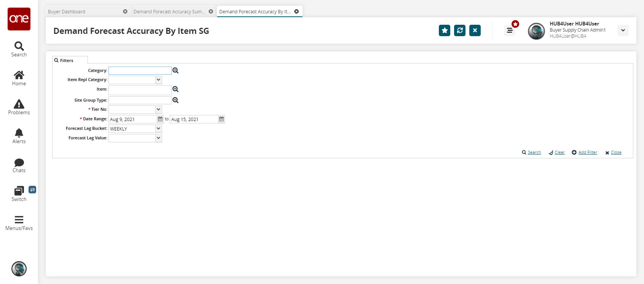Open the Problems panel
644x284 pixels.
click(19, 107)
